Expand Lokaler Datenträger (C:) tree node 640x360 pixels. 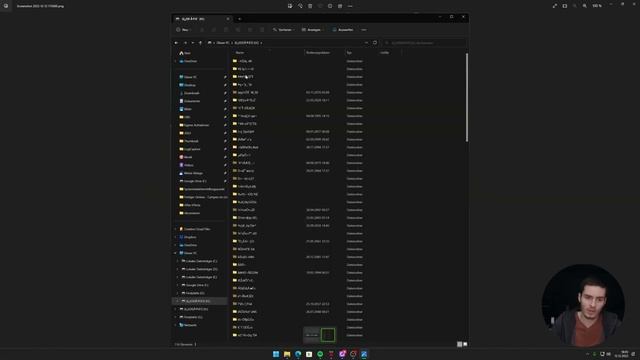[178, 261]
